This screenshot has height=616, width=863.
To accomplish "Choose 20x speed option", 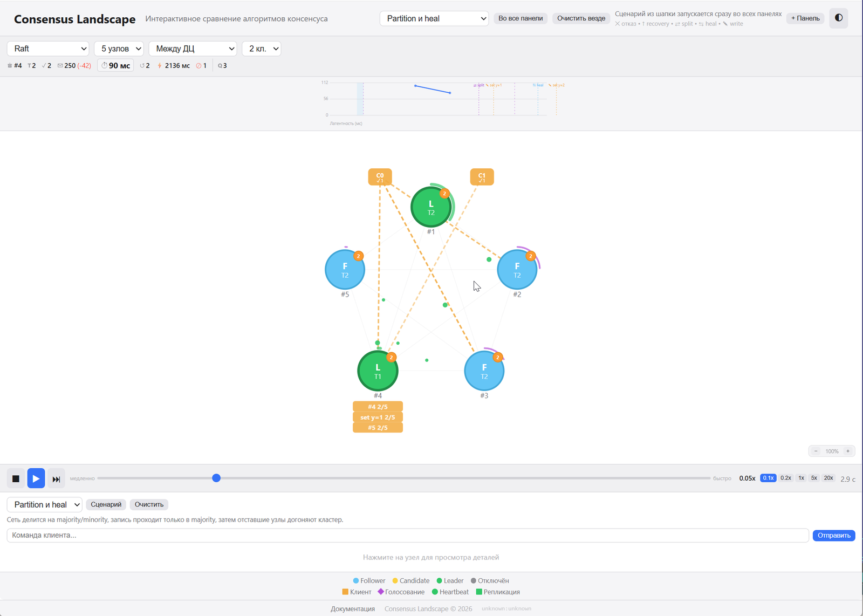I will click(x=828, y=478).
